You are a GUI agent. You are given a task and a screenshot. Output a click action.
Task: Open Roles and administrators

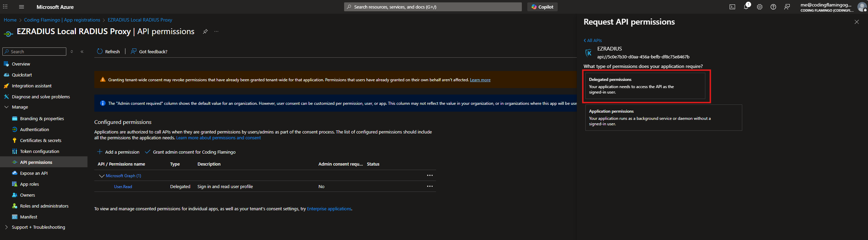point(44,206)
